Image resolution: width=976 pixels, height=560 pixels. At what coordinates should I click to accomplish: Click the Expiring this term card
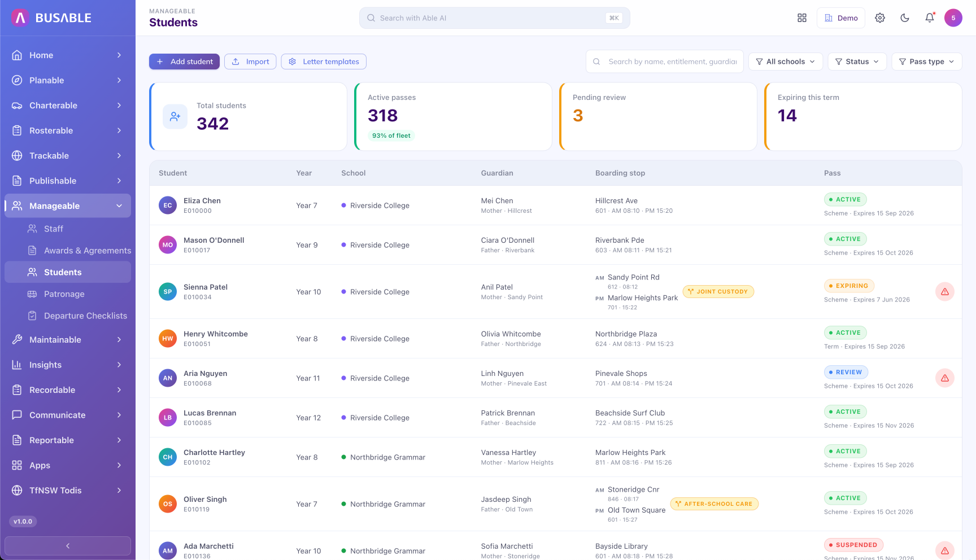(863, 117)
